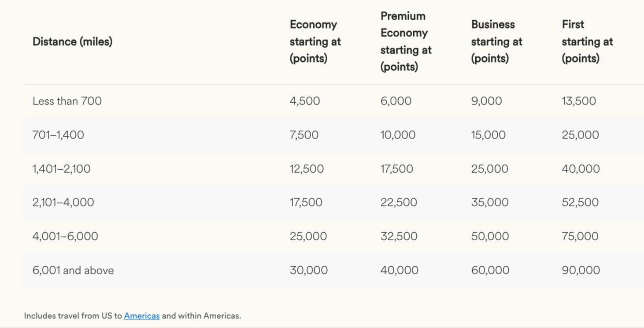Click the First starting at header
644x328 pixels.
(x=587, y=41)
